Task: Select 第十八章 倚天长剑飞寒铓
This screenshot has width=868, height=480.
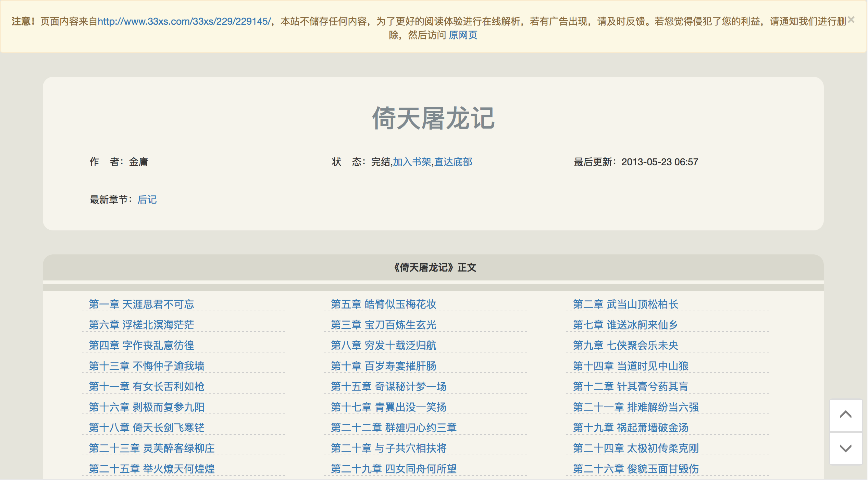Action: (147, 428)
